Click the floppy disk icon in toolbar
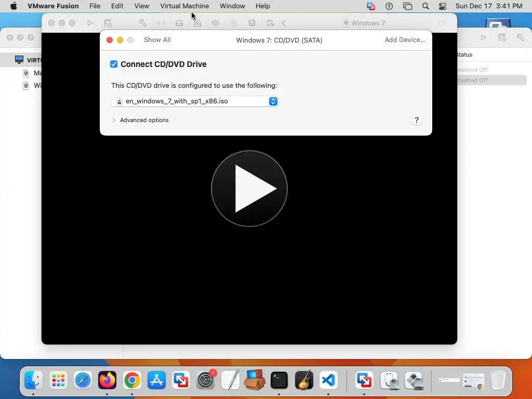The image size is (532, 399). [252, 23]
